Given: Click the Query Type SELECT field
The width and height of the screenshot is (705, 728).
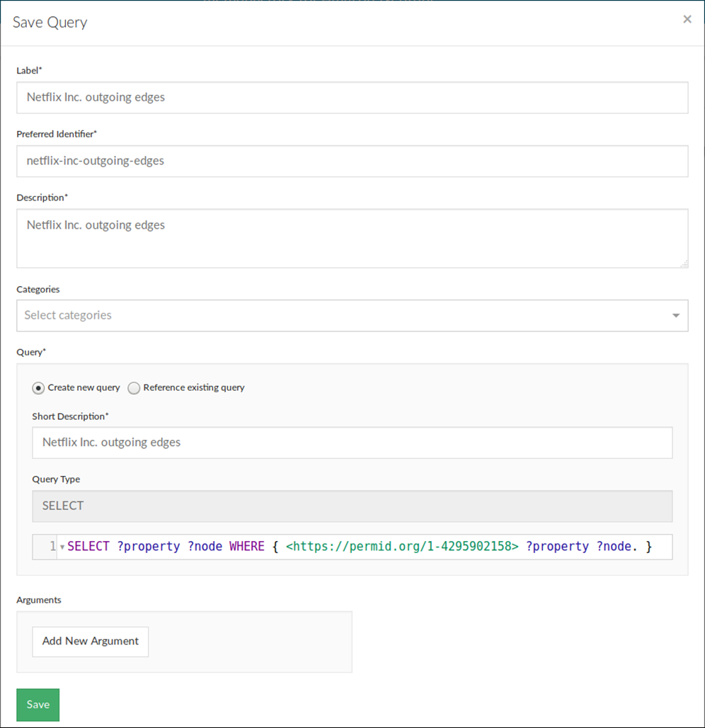Looking at the screenshot, I should pyautogui.click(x=352, y=506).
